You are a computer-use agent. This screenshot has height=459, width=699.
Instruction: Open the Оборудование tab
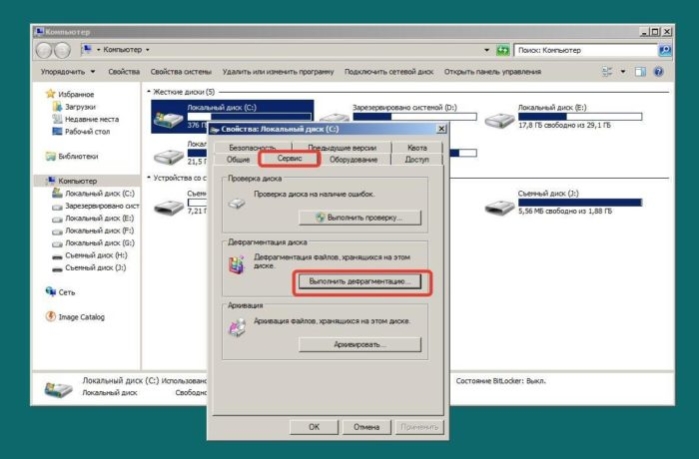353,160
